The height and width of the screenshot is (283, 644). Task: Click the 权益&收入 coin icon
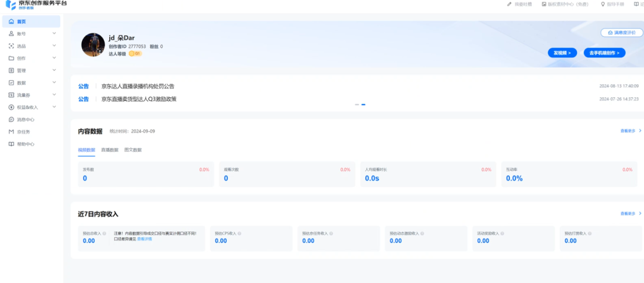(x=11, y=107)
